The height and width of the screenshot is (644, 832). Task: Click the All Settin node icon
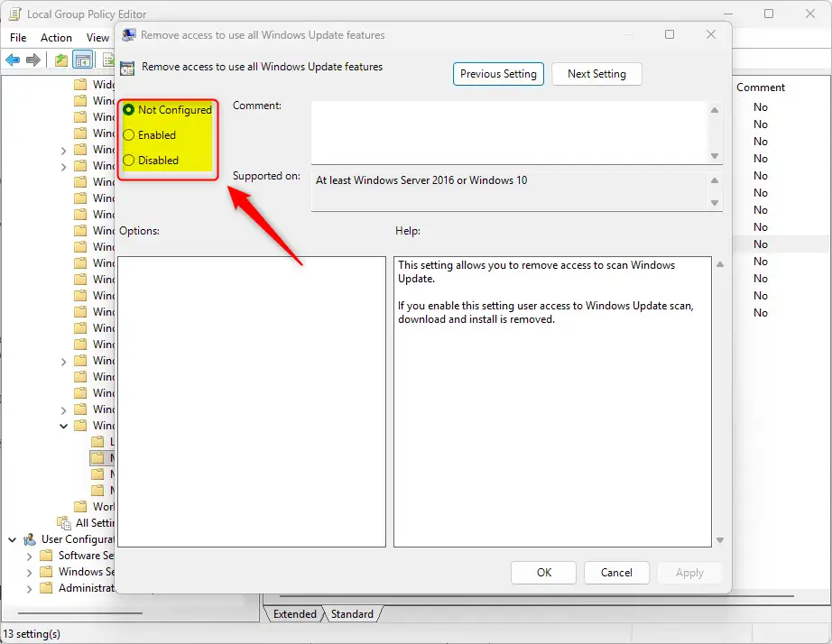tap(64, 522)
